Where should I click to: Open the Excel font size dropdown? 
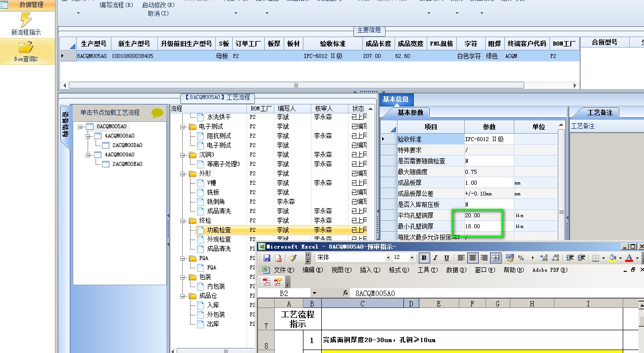coord(412,258)
